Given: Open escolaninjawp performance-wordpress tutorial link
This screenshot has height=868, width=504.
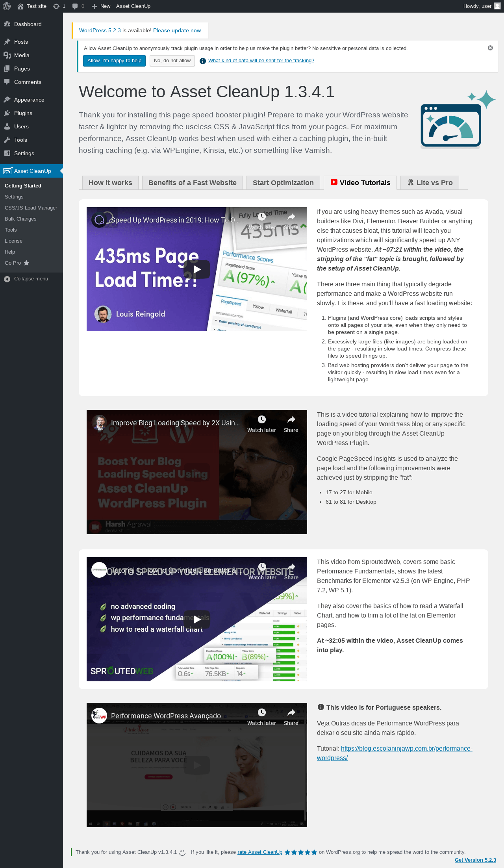Looking at the screenshot, I should pyautogui.click(x=395, y=753).
